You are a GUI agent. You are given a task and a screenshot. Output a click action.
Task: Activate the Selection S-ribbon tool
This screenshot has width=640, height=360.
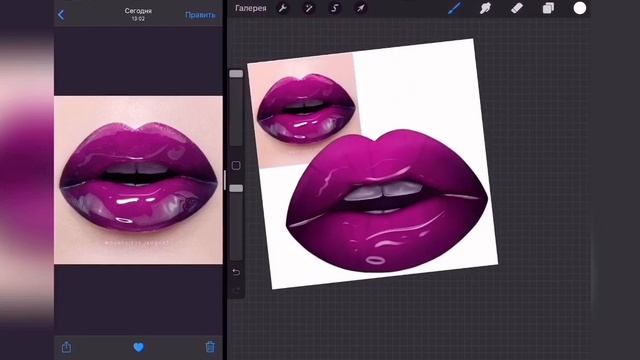(335, 8)
